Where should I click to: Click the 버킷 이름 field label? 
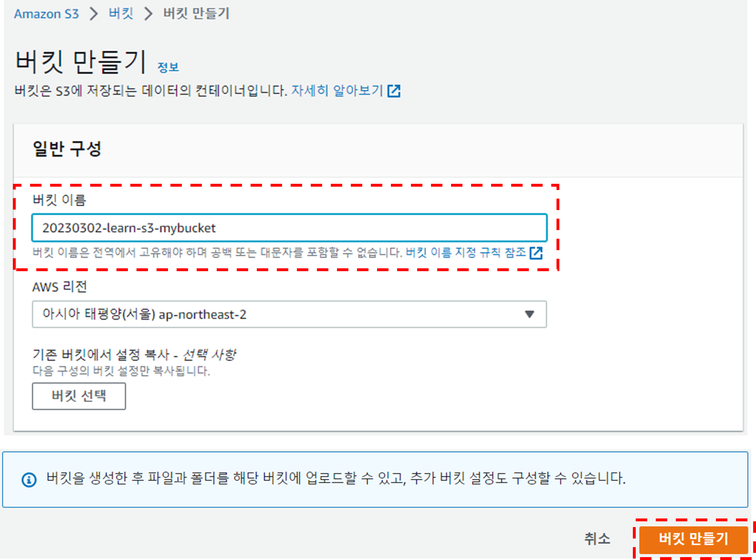pos(59,200)
